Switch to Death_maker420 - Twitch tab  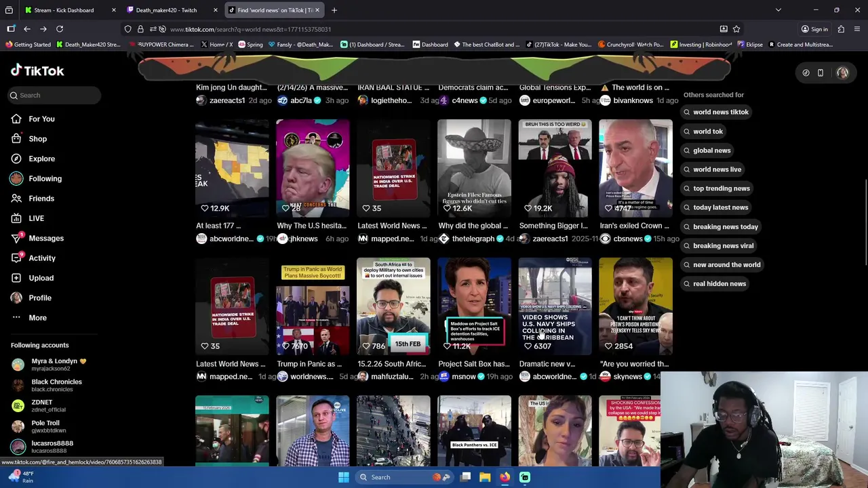pos(166,10)
